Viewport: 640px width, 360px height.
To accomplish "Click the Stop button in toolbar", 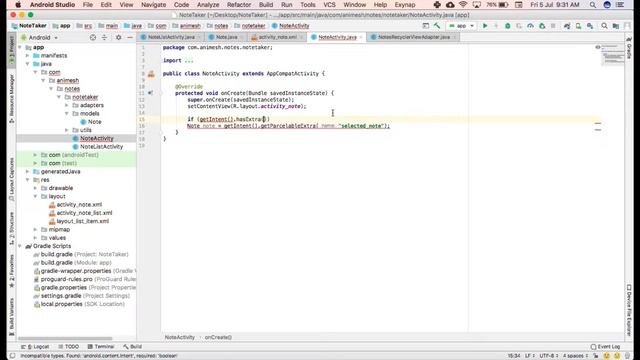I will click(x=553, y=26).
